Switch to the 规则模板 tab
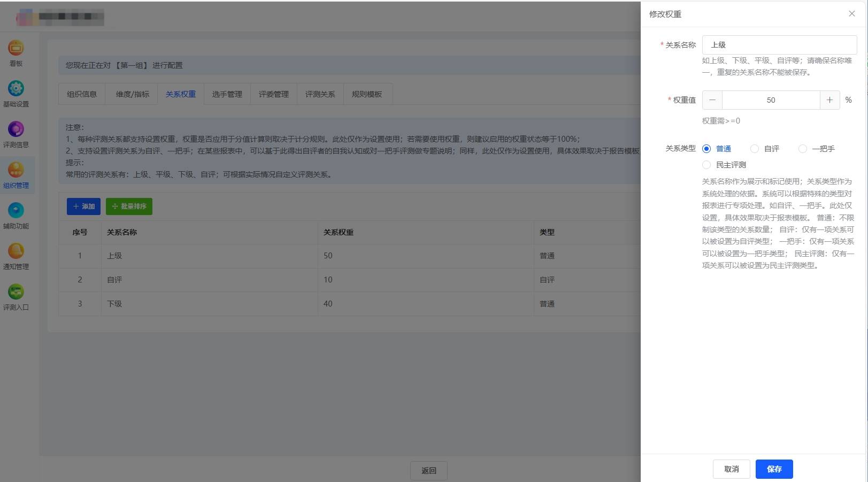The height and width of the screenshot is (482, 868). click(x=366, y=94)
